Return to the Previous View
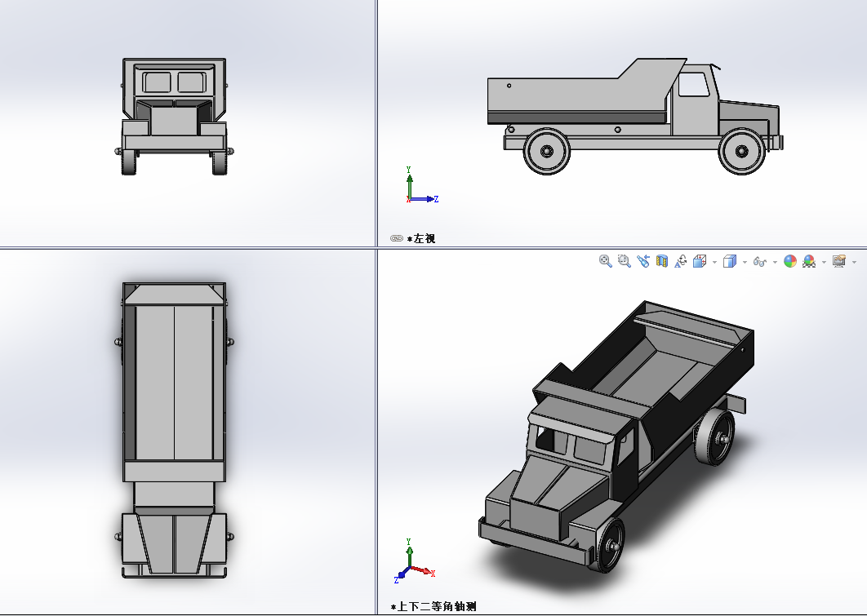The image size is (867, 616). coord(643,261)
